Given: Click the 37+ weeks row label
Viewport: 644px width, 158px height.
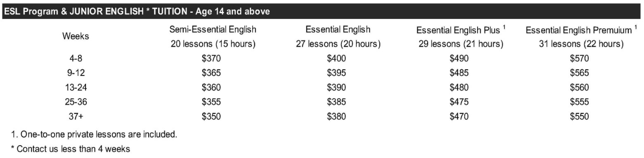Looking at the screenshot, I should point(76,117).
